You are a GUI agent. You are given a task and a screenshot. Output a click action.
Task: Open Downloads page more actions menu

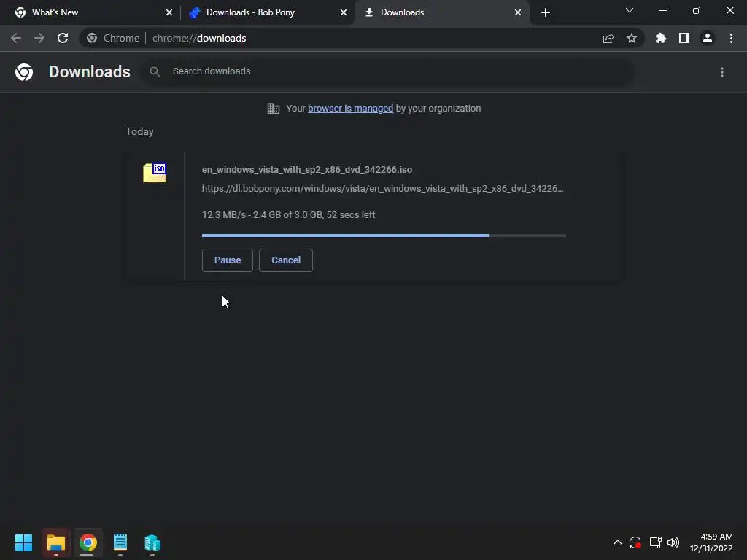point(722,72)
